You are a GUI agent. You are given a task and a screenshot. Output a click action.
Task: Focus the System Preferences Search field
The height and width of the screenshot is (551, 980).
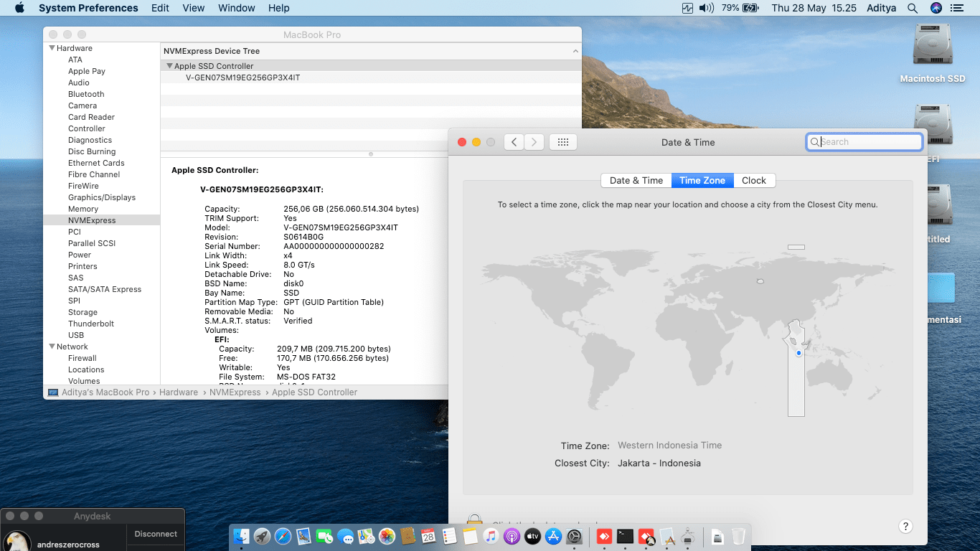pos(864,142)
